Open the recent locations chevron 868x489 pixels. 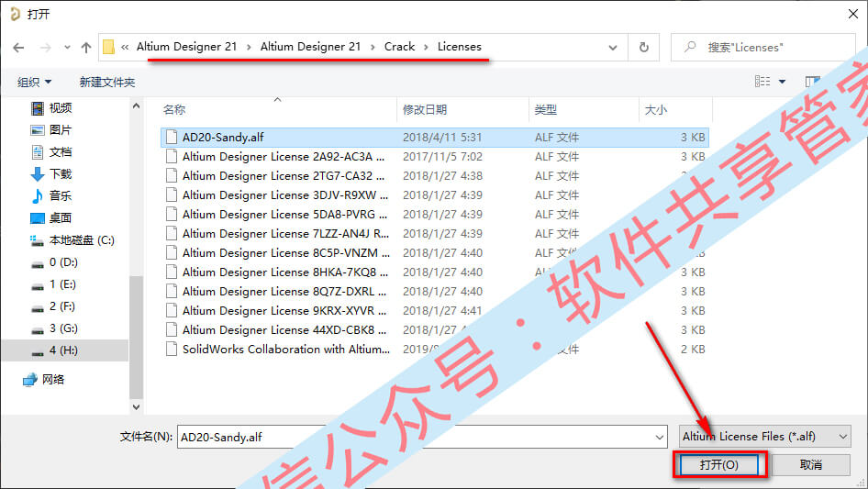(67, 48)
